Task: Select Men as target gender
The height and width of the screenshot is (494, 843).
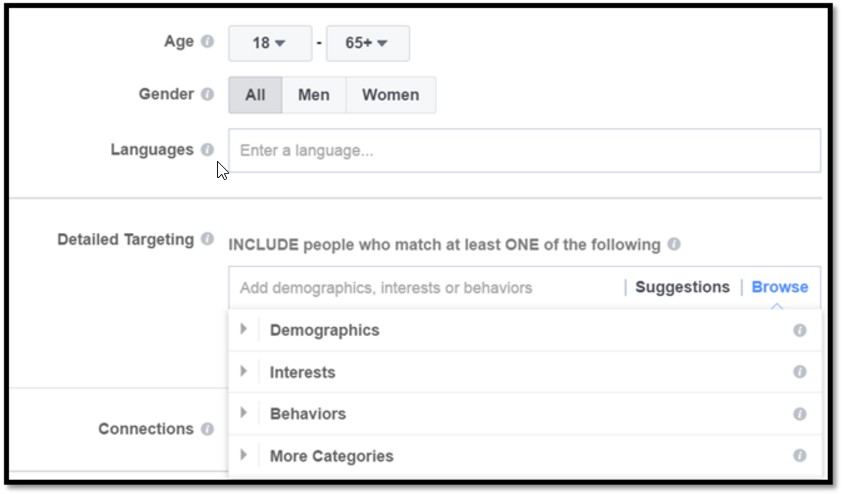Action: tap(314, 95)
